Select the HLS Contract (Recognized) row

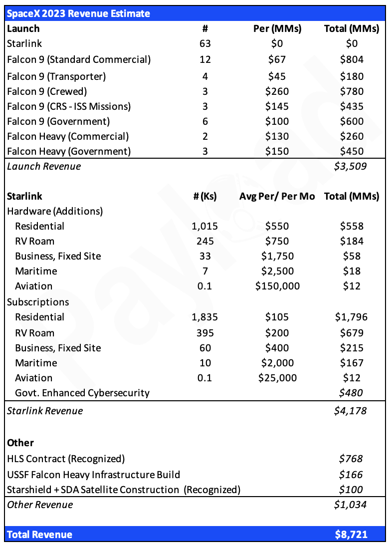195,459
